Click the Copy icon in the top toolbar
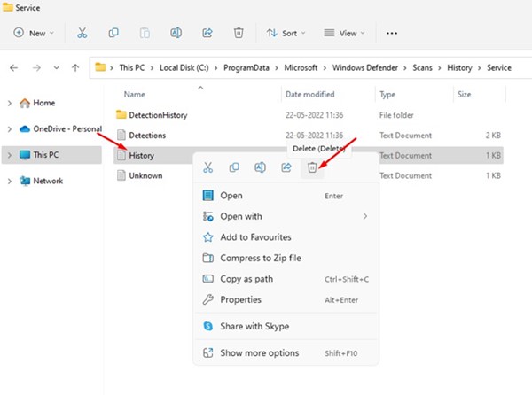Viewport: 532px width, 395px height. point(113,33)
